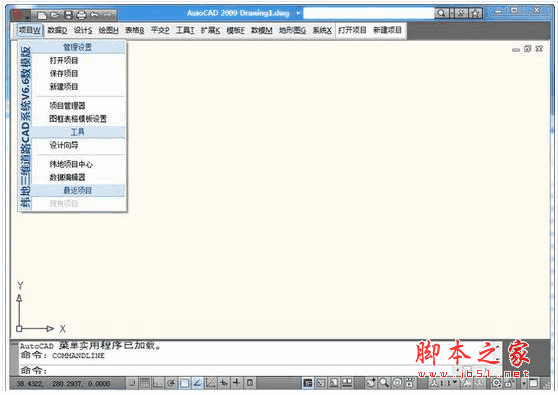Expand the arrow beside Drawing1.dwg title

pos(298,14)
